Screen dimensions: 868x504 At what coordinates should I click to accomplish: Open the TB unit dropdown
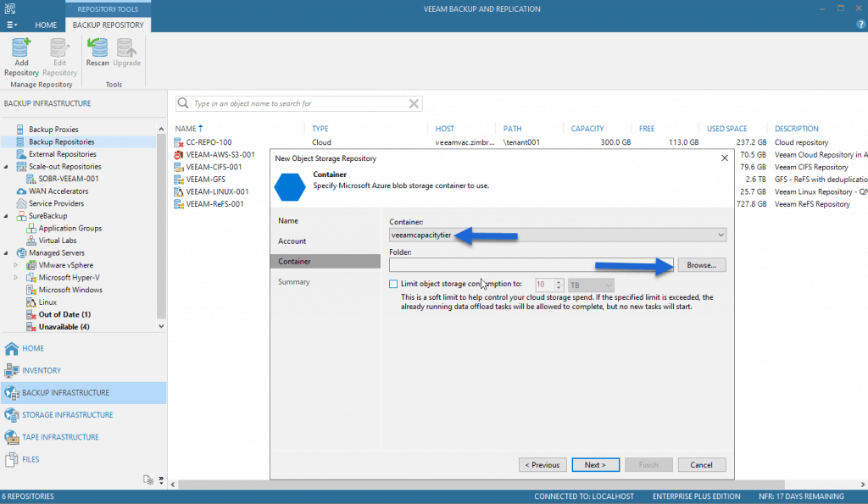click(x=591, y=285)
